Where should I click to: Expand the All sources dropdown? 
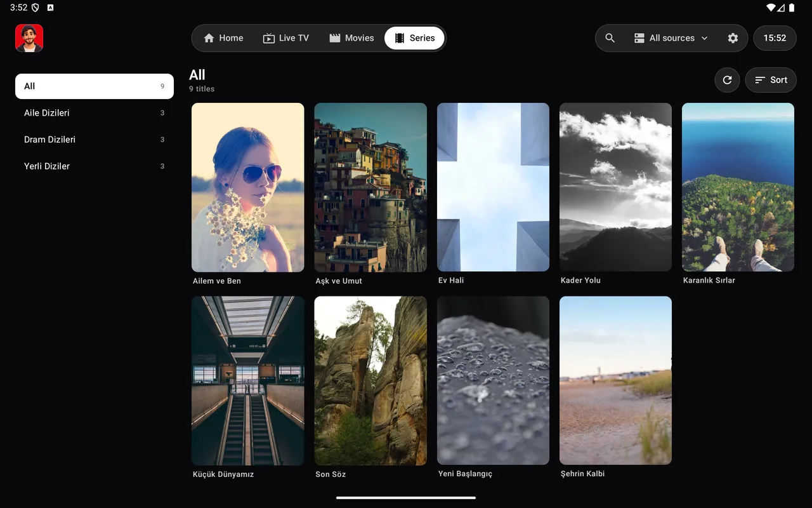click(671, 38)
